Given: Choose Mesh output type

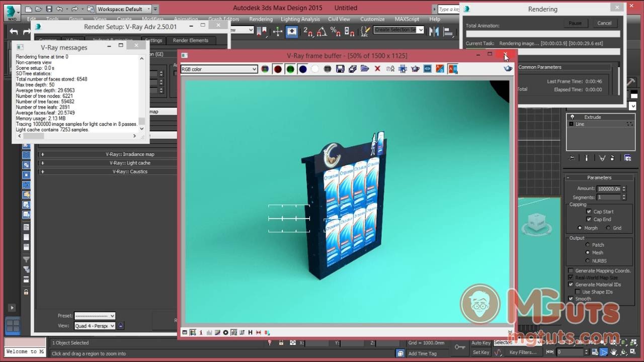Looking at the screenshot, I should click(587, 252).
